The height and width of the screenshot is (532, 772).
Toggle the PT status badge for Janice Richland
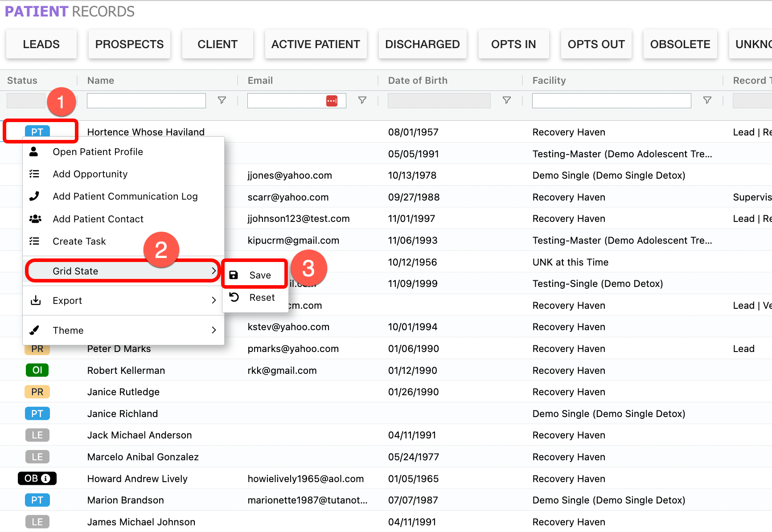point(37,413)
